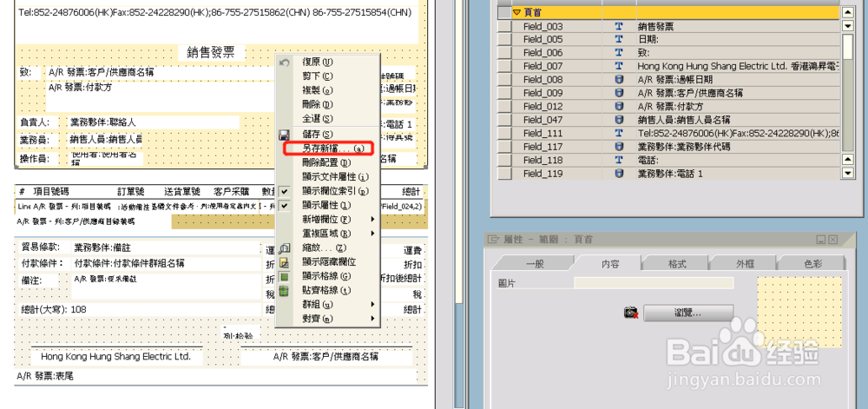Click the row selector box of Field_003
Viewport: 868px width, 409px height.
(503, 26)
